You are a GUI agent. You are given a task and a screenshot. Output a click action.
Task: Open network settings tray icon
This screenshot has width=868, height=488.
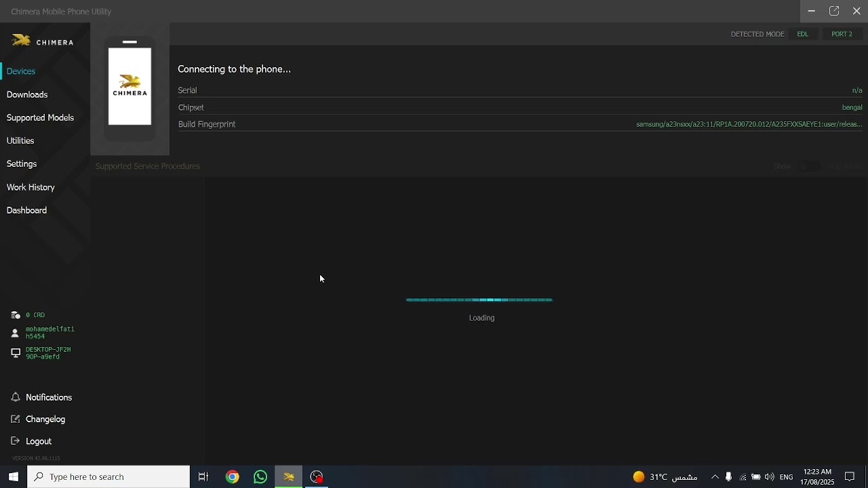[743, 477]
